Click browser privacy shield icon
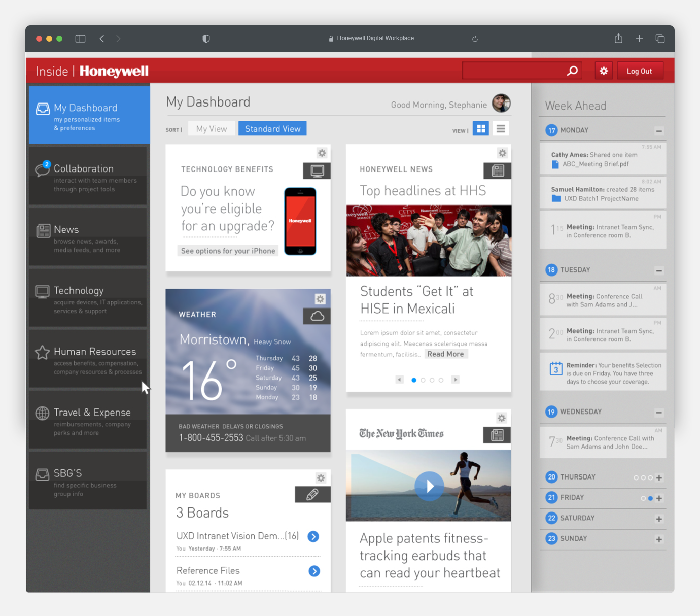The height and width of the screenshot is (616, 700). [206, 39]
